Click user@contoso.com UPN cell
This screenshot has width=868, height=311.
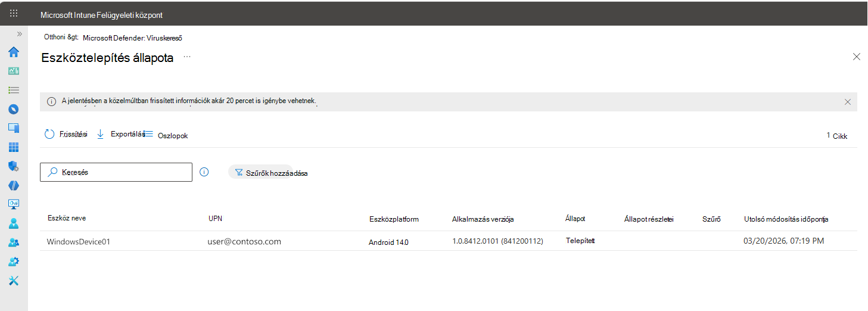244,241
